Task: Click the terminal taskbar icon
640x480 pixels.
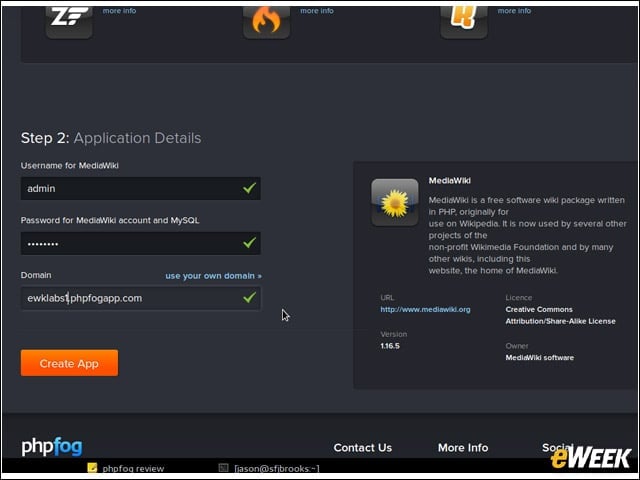Action: pos(223,468)
